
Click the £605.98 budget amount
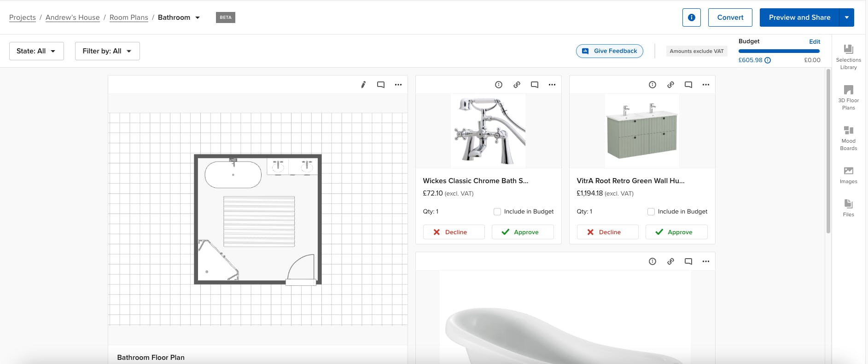tap(750, 60)
